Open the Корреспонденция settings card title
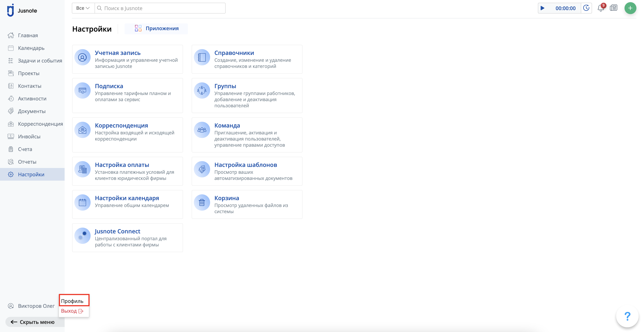 pyautogui.click(x=121, y=125)
